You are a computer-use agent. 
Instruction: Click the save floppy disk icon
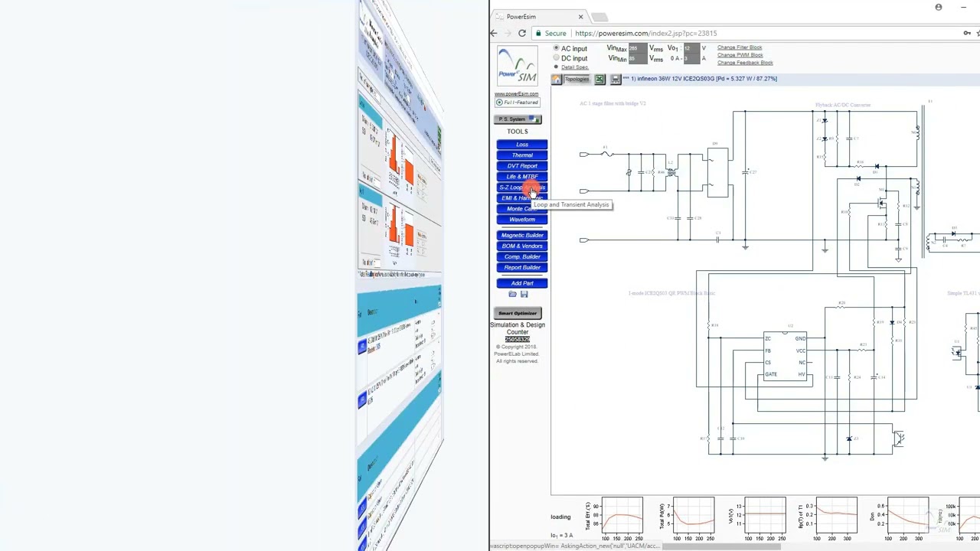(524, 295)
